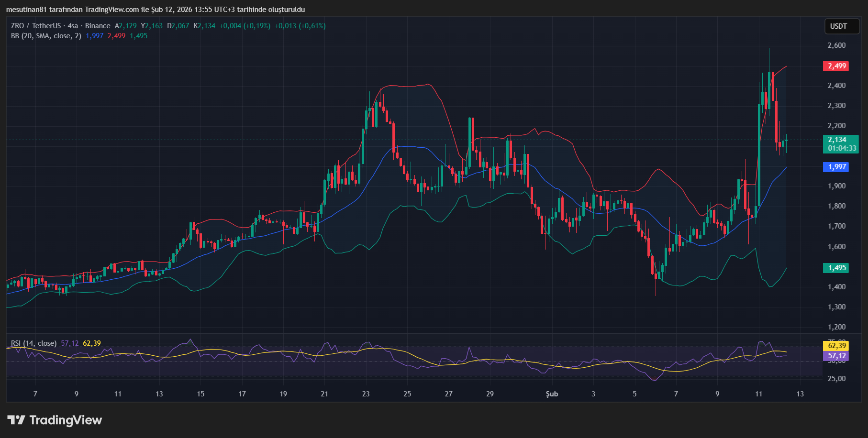Click the Binance exchange name in title
This screenshot has width=868, height=438.
pos(98,26)
